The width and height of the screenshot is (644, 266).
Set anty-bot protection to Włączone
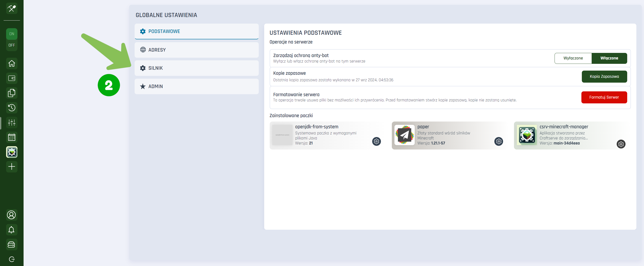[609, 58]
